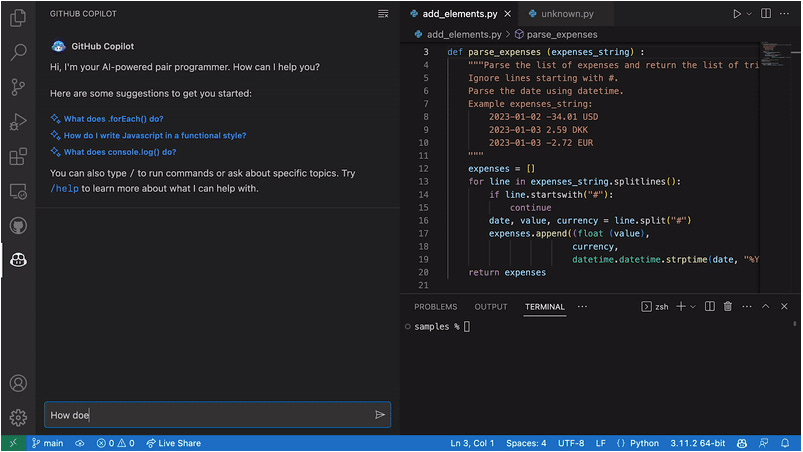Screen dimensions: 803x452
Task: Split the terminal panel
Action: coord(709,307)
